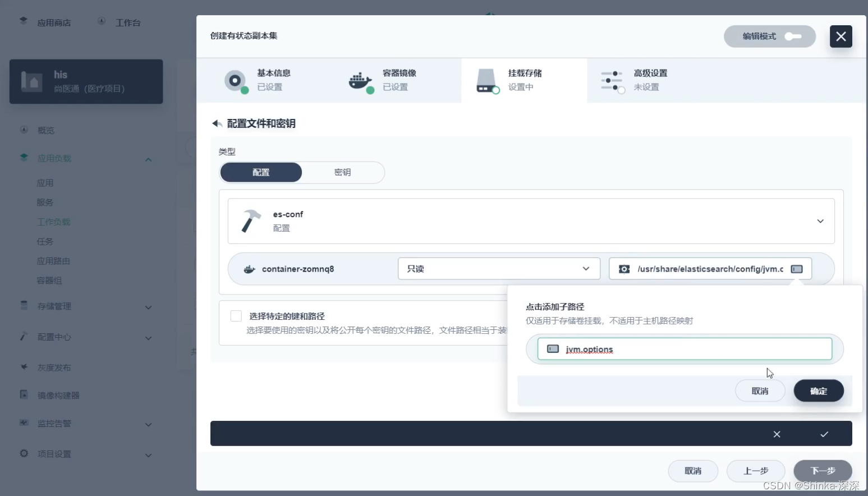
Task: Click the 应用商店 label in top bar
Action: coord(54,23)
